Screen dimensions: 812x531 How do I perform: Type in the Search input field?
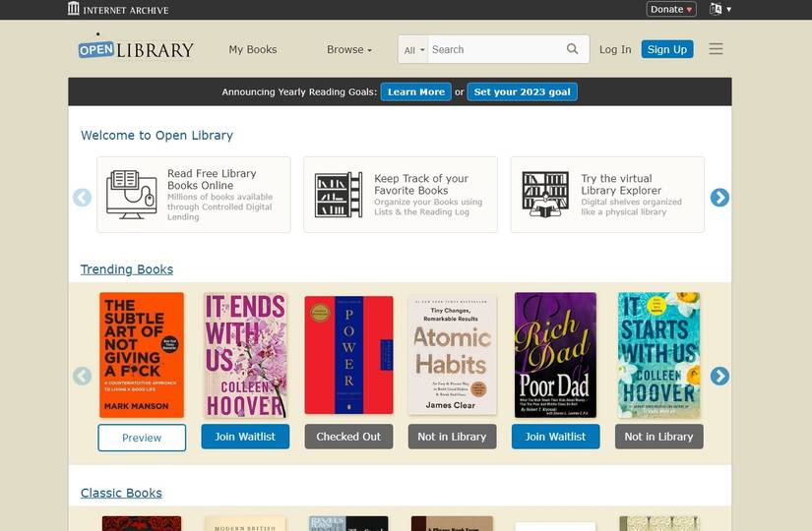[494, 49]
